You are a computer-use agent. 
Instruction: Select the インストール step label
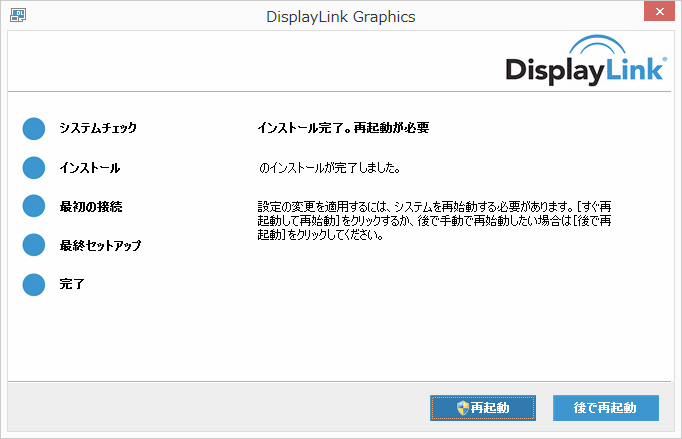pyautogui.click(x=90, y=168)
